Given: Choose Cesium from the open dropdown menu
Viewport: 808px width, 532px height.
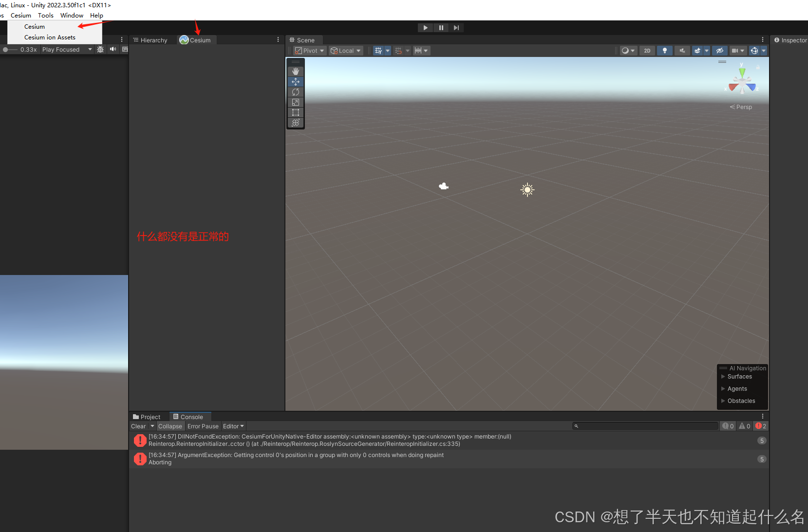Looking at the screenshot, I should point(55,26).
